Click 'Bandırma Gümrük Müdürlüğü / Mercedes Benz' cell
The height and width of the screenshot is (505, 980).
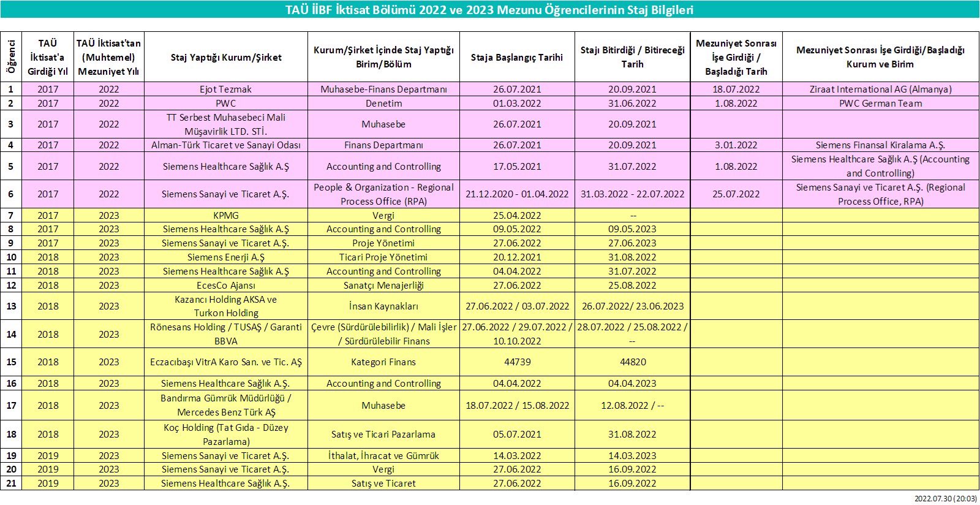[x=226, y=405]
